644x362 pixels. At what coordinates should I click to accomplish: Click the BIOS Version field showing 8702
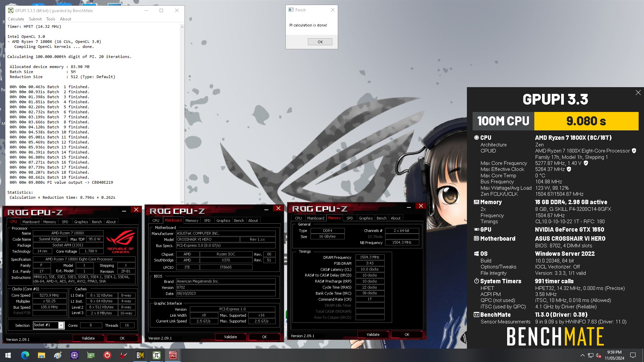(226, 287)
